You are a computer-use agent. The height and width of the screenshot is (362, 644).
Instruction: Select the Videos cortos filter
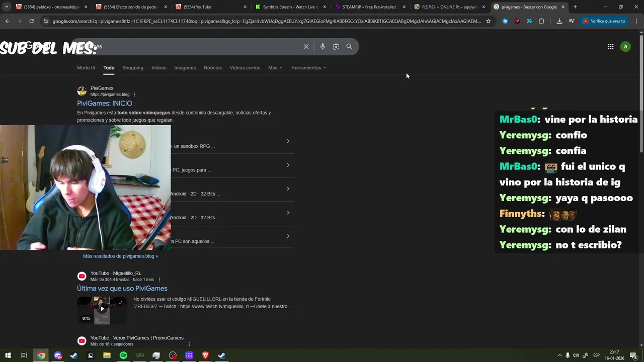click(x=245, y=68)
